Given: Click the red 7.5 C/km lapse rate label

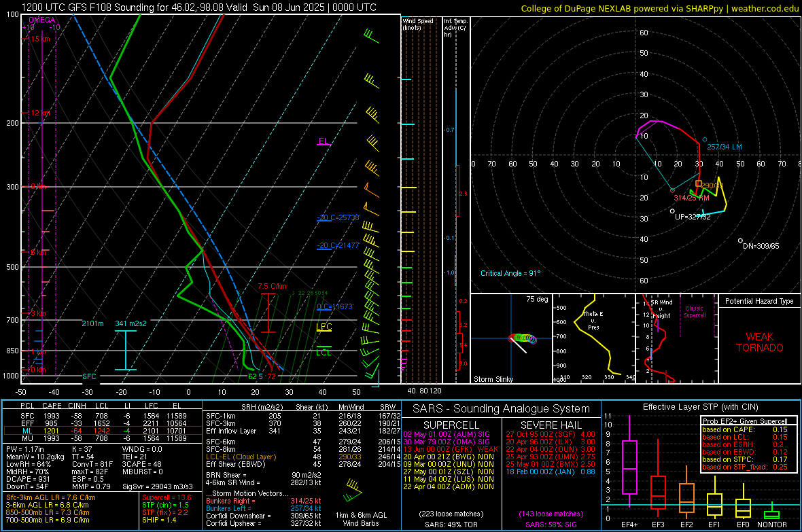Looking at the screenshot, I should coord(272,287).
